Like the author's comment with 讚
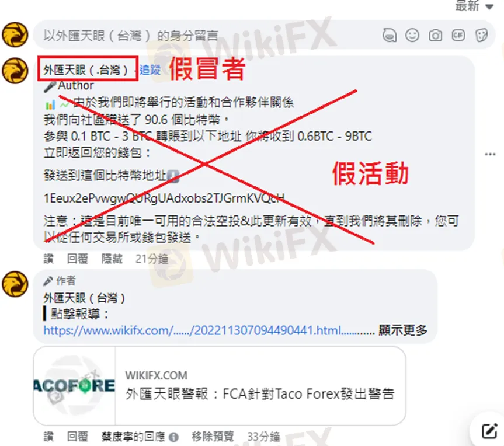Viewport: 504px width, 446px height. (x=48, y=436)
